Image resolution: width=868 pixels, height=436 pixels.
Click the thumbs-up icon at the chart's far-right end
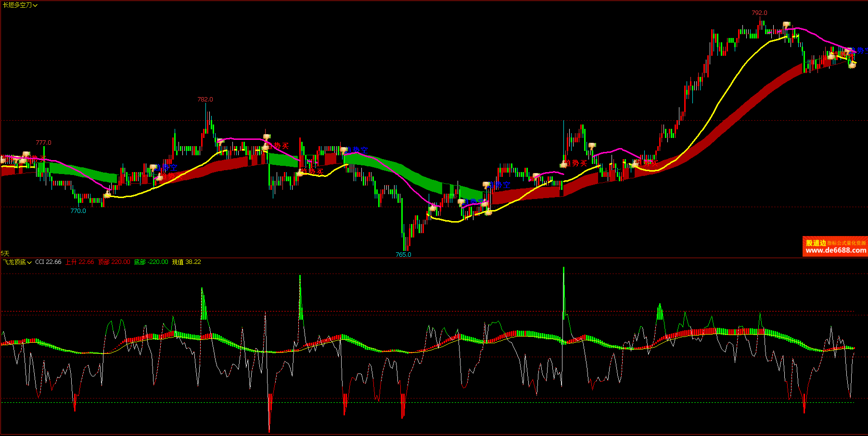(x=852, y=64)
